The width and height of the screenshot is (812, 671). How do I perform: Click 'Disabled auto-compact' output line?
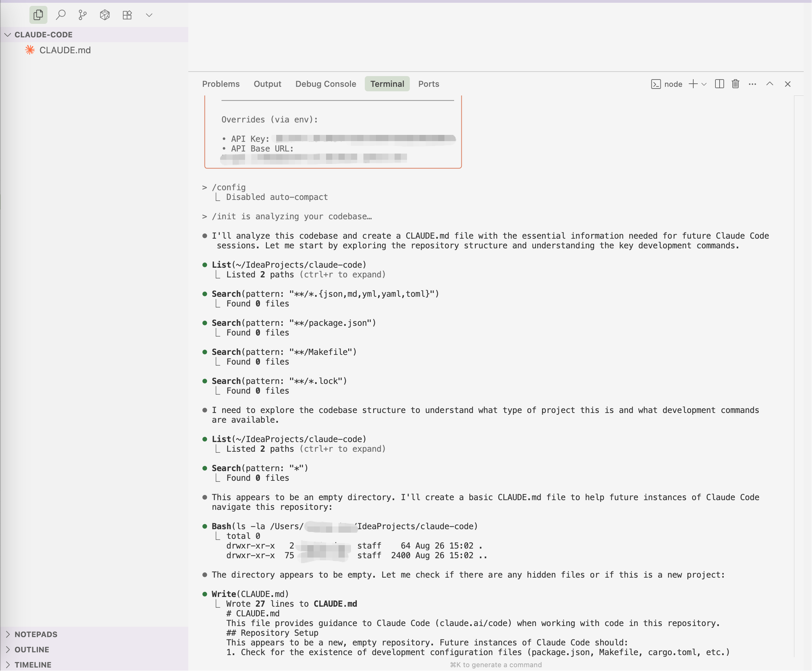(x=277, y=197)
